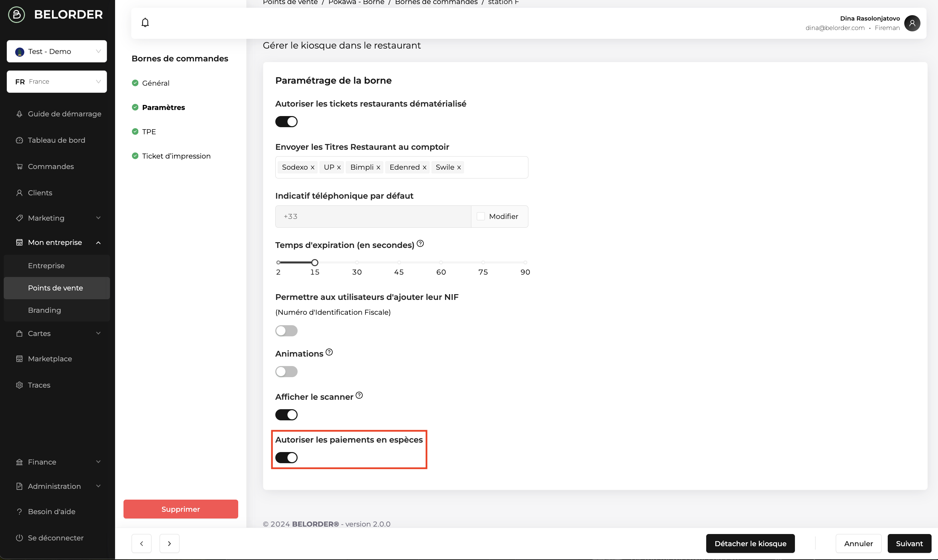938x560 pixels.
Task: Enable the Animations toggle
Action: click(286, 372)
